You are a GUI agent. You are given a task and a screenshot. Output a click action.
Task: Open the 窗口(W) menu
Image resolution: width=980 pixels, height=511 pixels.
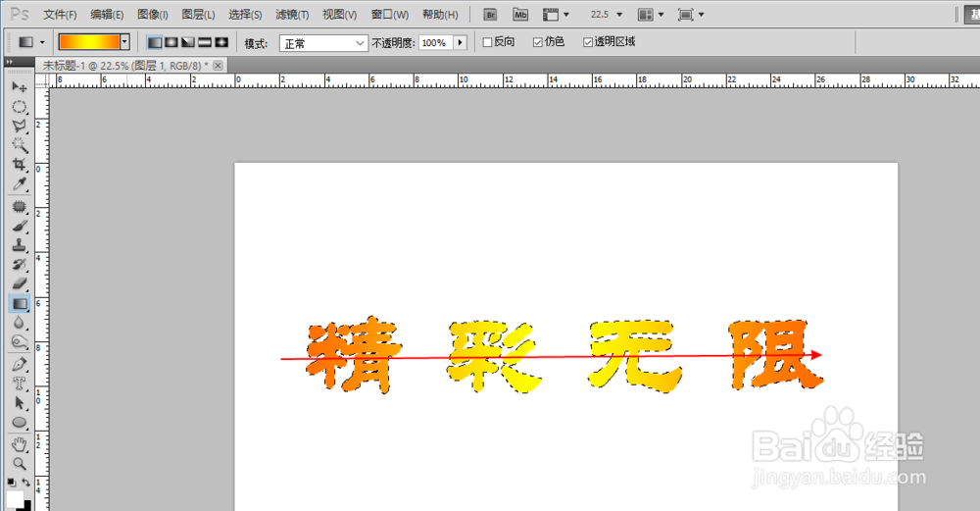(389, 15)
